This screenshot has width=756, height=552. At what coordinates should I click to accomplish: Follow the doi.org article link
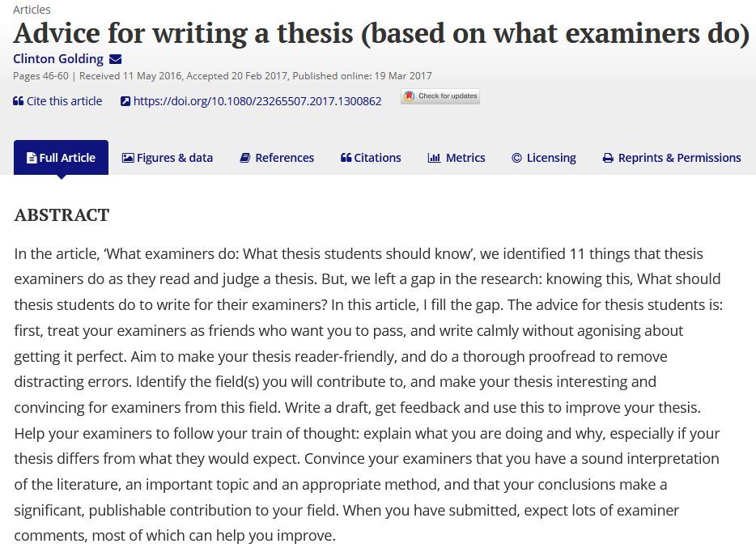[257, 101]
